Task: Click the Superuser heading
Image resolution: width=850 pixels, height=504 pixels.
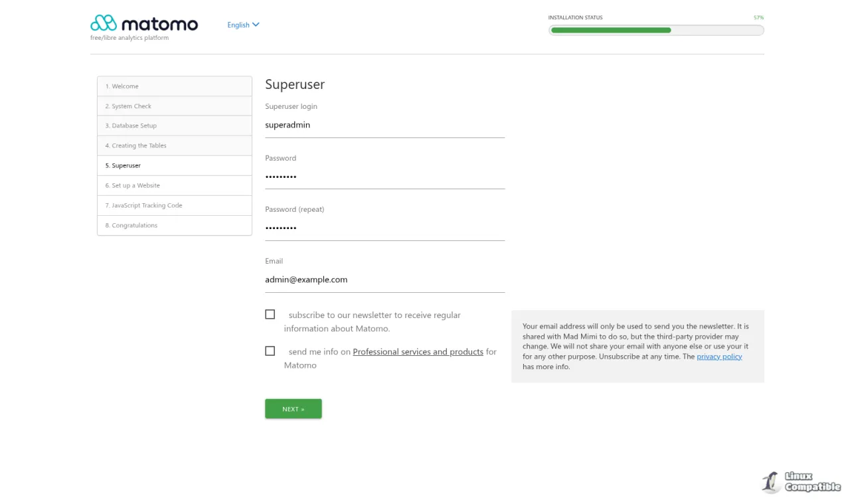Action: pyautogui.click(x=295, y=84)
